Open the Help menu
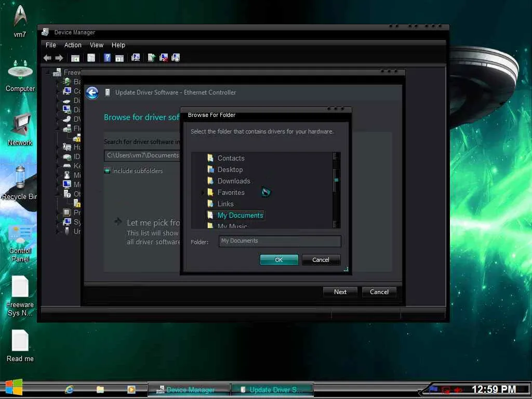The height and width of the screenshot is (399, 532). coord(118,45)
